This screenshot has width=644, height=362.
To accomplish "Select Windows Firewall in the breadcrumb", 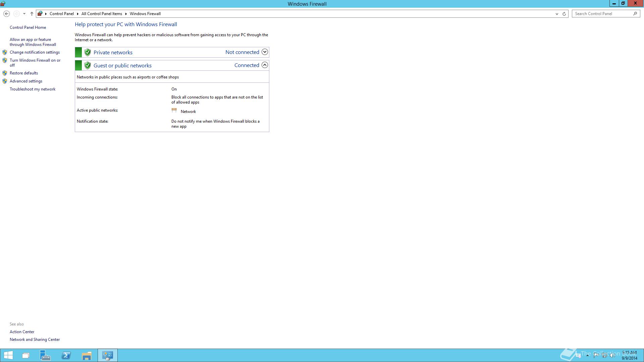I will coord(145,14).
